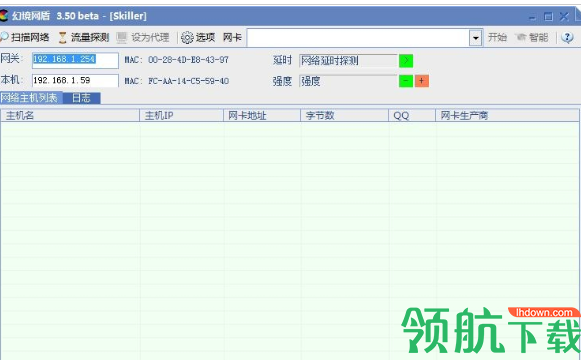Click the 强度 strength bar
Viewport: 581px width, 360px height.
pos(348,81)
